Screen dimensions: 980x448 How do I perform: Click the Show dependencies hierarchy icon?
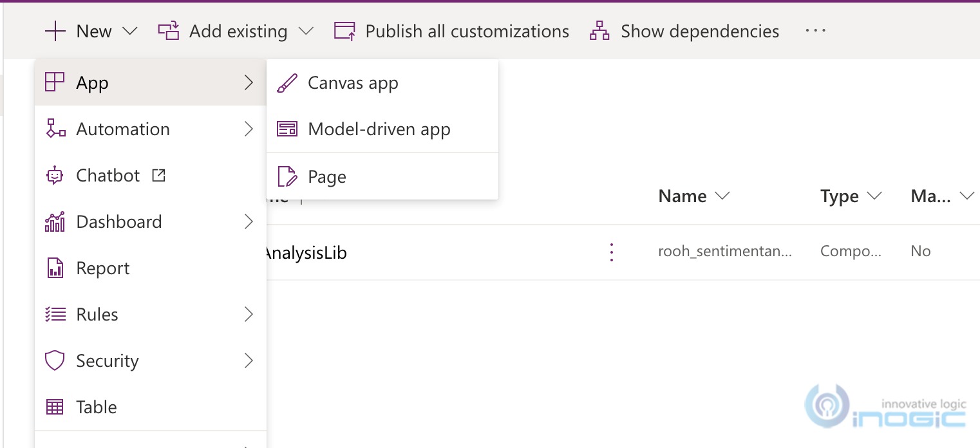pos(599,31)
